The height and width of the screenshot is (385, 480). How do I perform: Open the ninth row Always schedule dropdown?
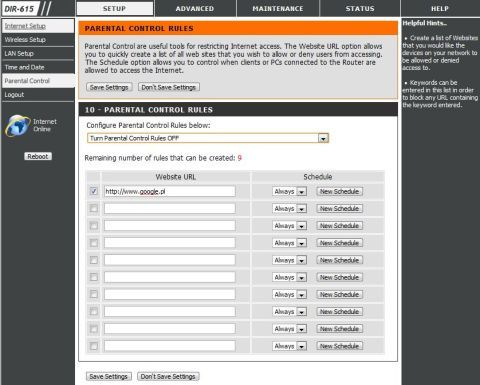289,329
